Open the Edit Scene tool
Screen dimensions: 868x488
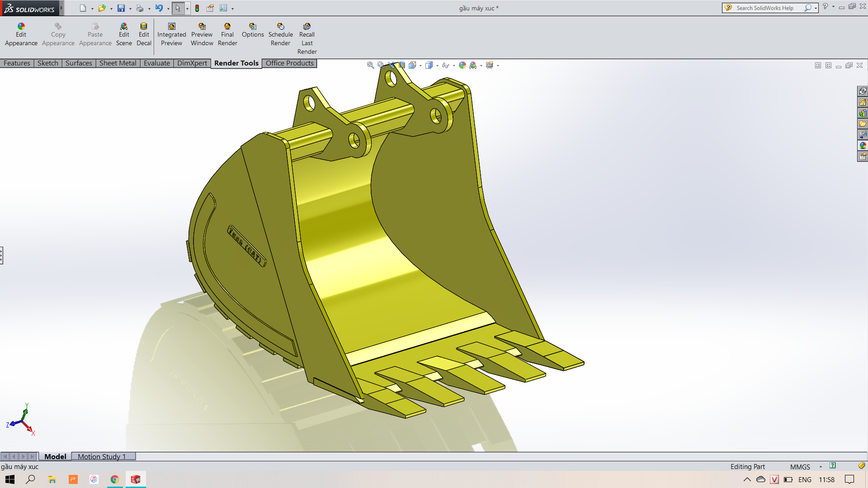[124, 35]
